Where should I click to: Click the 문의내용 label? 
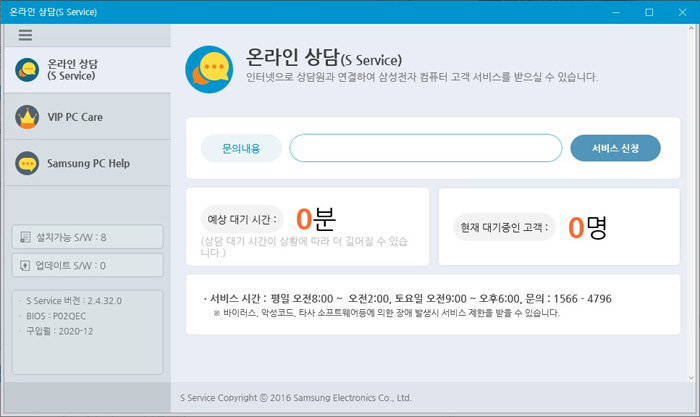click(x=241, y=148)
